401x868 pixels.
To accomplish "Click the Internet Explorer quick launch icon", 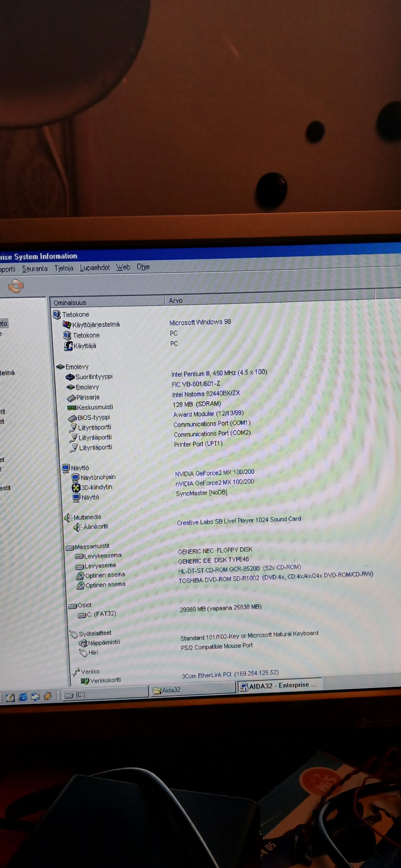I will (x=23, y=697).
